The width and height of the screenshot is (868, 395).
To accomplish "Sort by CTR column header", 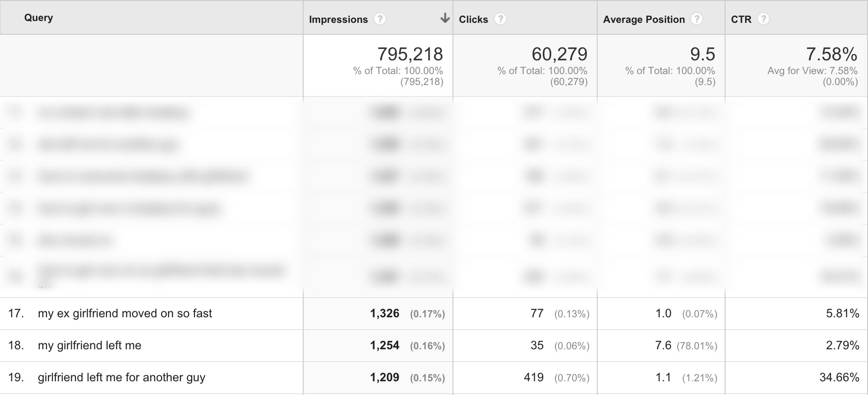I will [x=741, y=19].
